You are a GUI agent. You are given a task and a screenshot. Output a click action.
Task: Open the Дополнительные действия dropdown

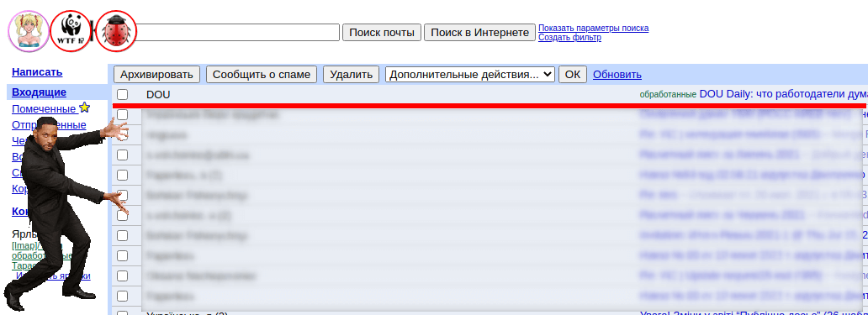click(x=470, y=75)
